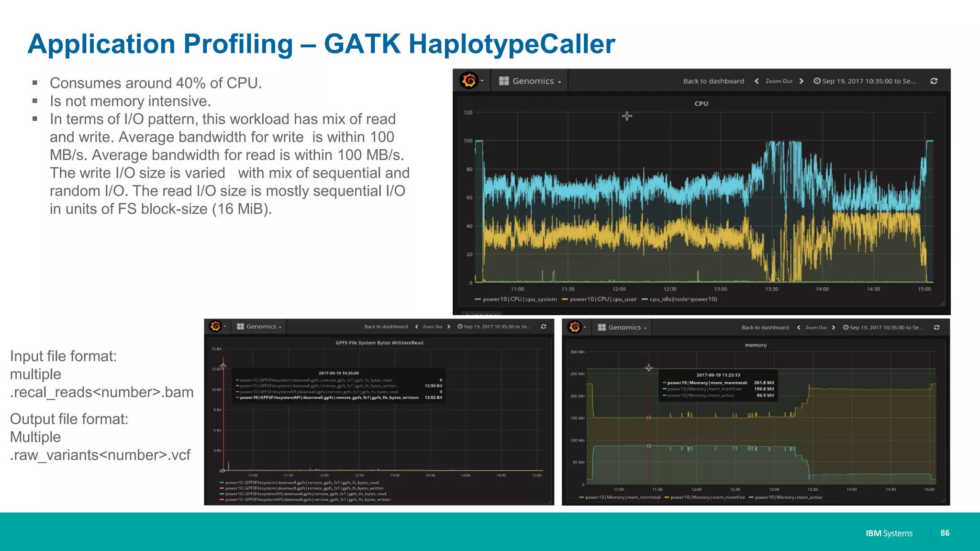Click slide page number 86
This screenshot has width=980, height=551.
(x=945, y=533)
